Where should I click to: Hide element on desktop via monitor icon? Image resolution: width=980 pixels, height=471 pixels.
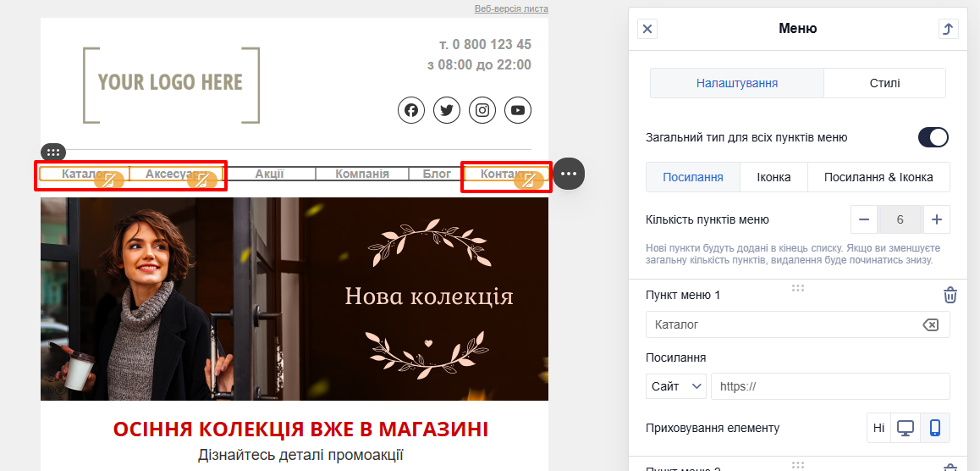tap(905, 428)
